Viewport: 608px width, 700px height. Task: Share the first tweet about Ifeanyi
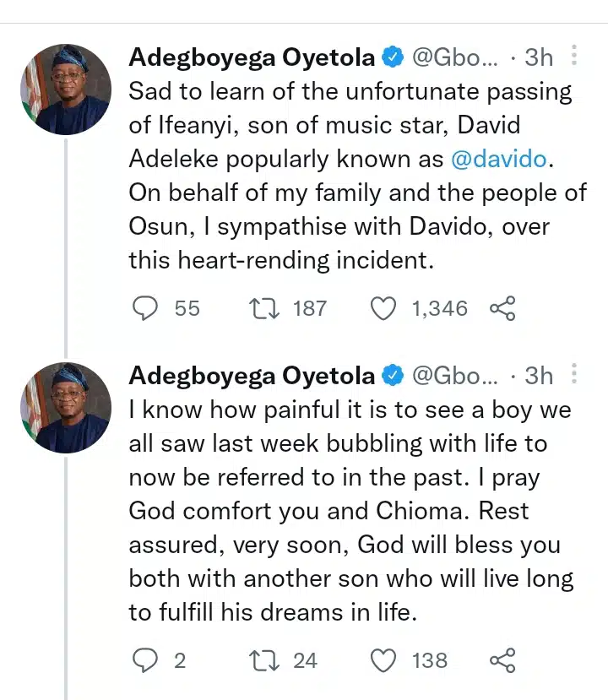[502, 309]
